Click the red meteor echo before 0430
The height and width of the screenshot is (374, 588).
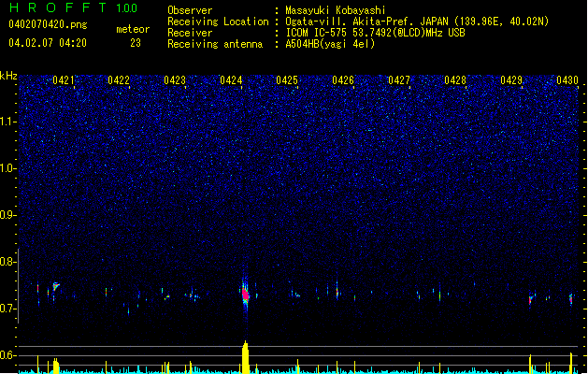tap(571, 298)
